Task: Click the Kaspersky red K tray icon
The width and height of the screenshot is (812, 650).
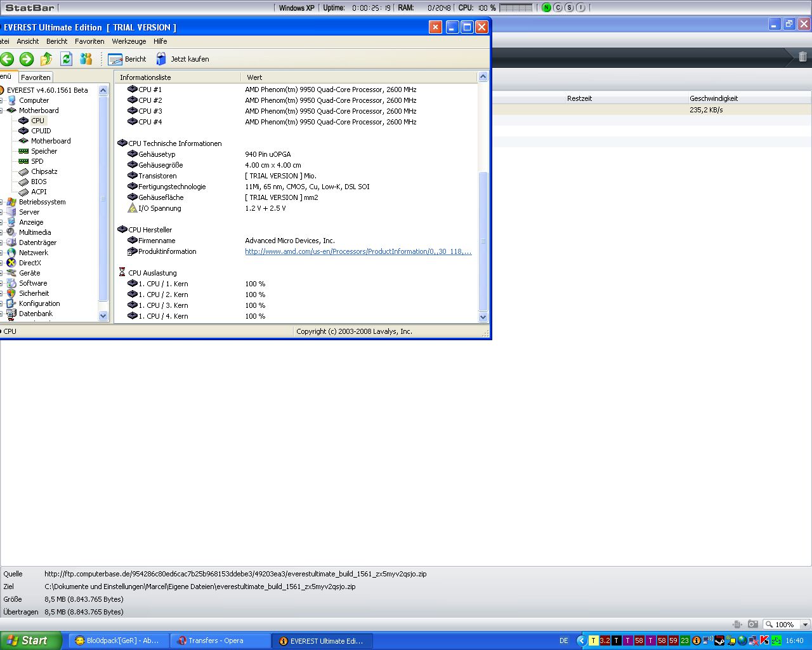Action: pos(764,640)
